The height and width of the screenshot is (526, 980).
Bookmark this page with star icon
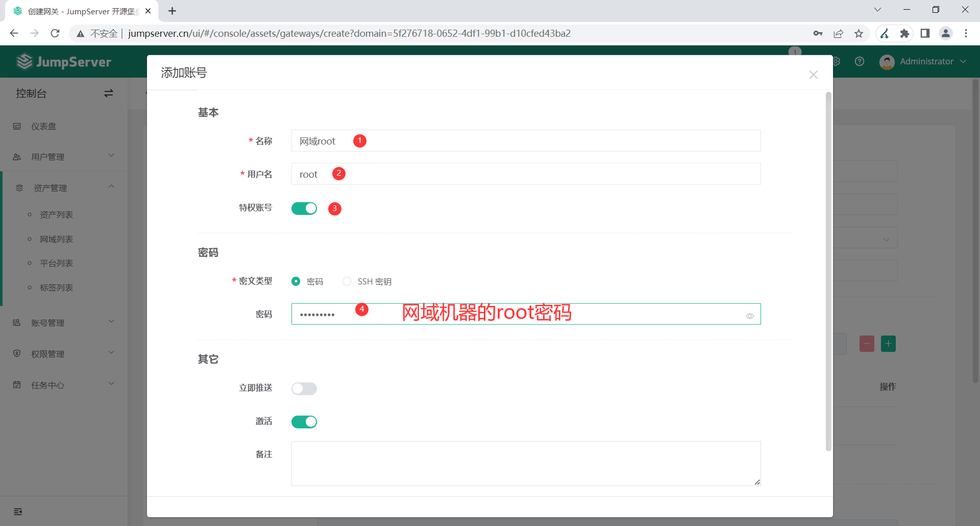pyautogui.click(x=859, y=33)
